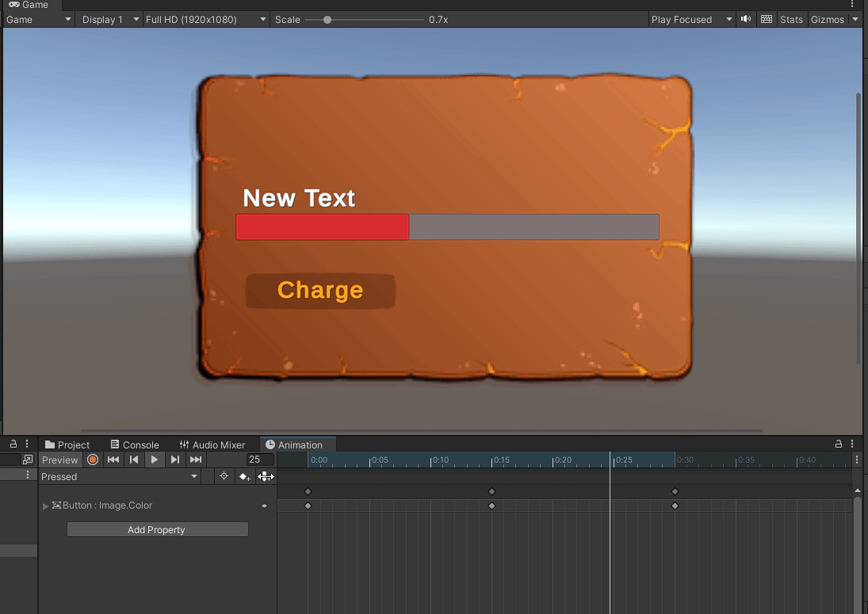
Task: Open the Full HD resolution dropdown
Action: pyautogui.click(x=205, y=19)
